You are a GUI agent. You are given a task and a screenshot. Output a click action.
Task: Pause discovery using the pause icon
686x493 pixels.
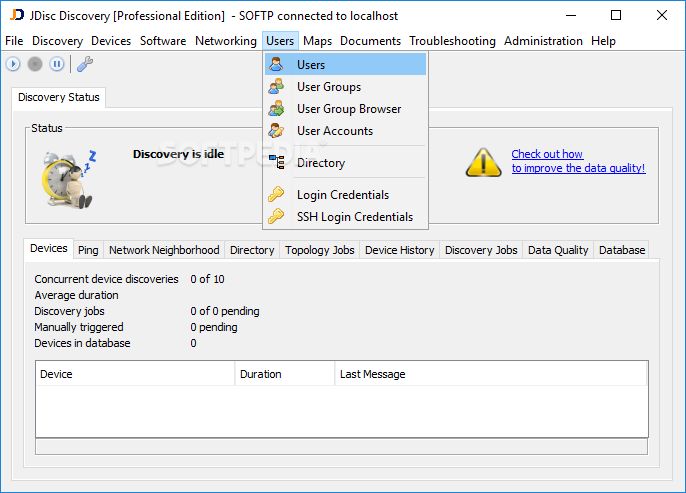point(57,64)
